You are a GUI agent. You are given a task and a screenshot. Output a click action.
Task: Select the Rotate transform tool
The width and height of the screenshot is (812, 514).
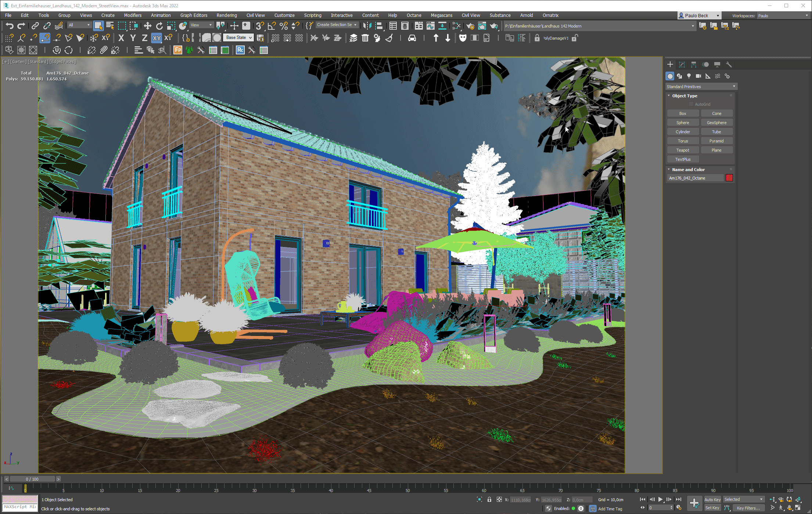tap(159, 26)
